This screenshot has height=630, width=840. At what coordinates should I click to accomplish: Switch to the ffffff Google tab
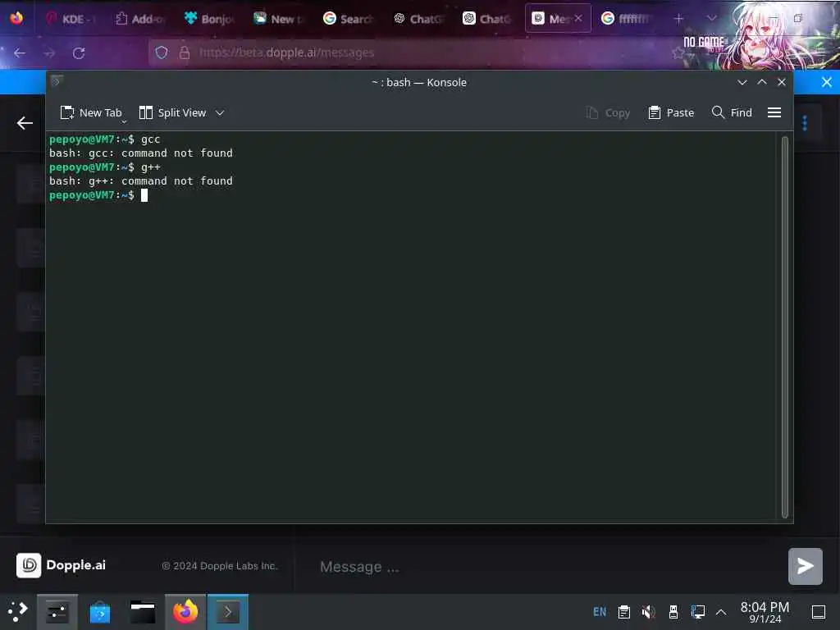[626, 19]
